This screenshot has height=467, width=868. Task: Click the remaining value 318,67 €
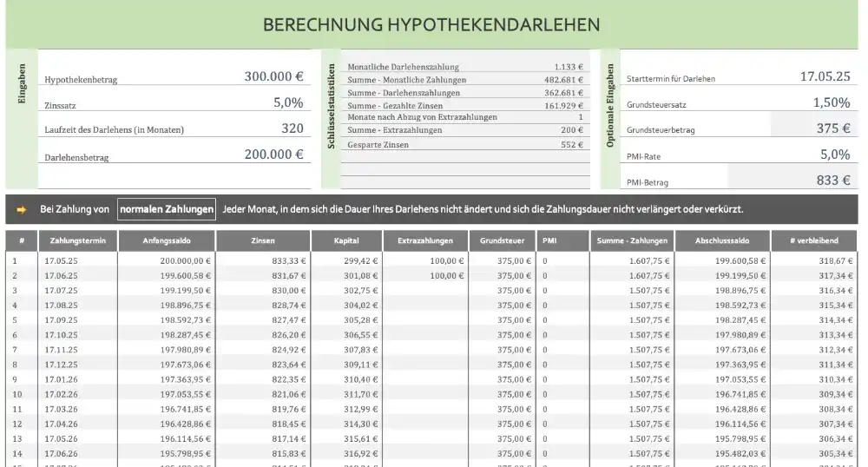836,260
